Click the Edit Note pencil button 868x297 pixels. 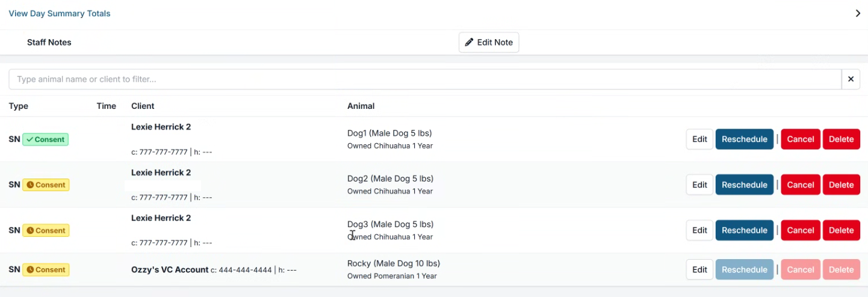(489, 43)
